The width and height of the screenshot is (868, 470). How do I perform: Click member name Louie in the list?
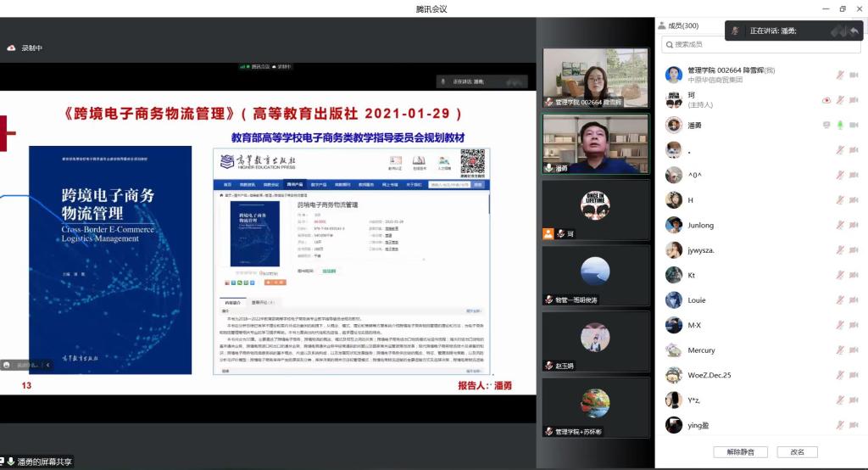click(x=697, y=299)
